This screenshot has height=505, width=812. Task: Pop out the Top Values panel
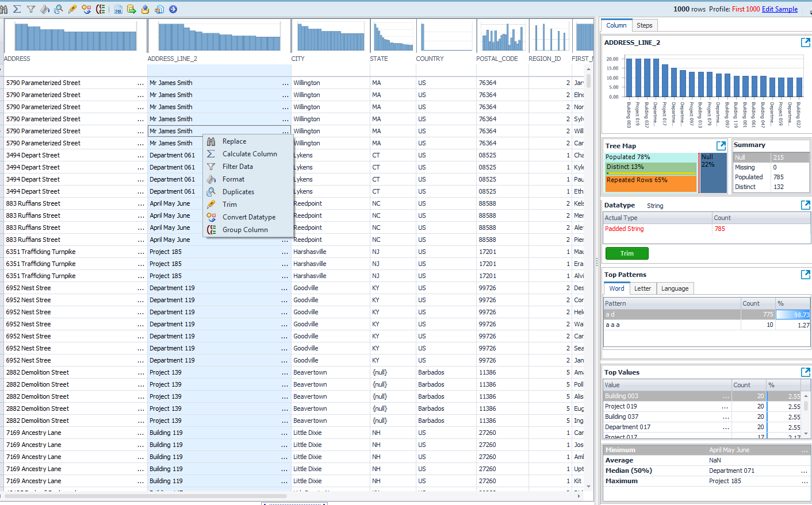click(806, 372)
